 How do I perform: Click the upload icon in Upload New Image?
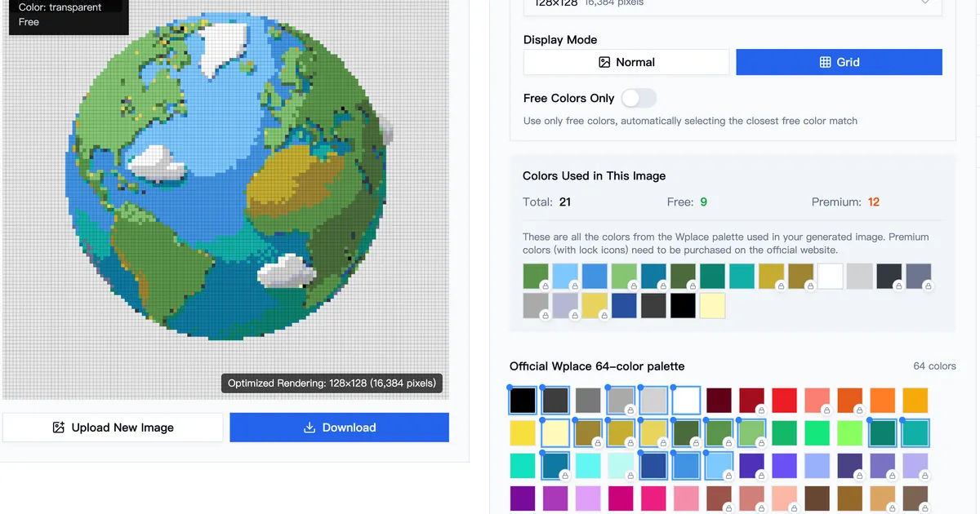coord(58,427)
